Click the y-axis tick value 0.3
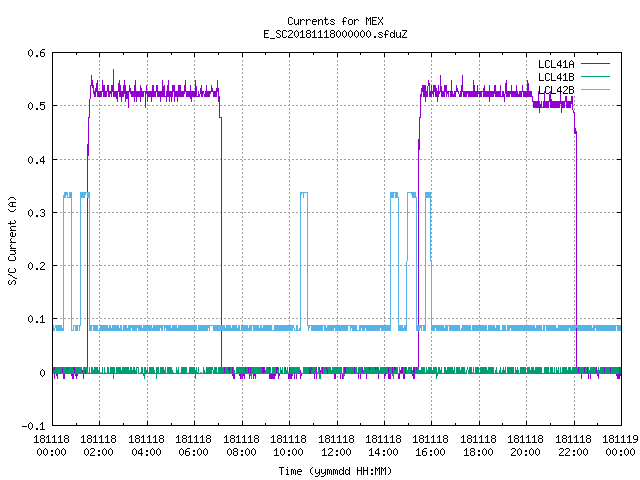This screenshot has height=480, width=640. click(x=36, y=213)
